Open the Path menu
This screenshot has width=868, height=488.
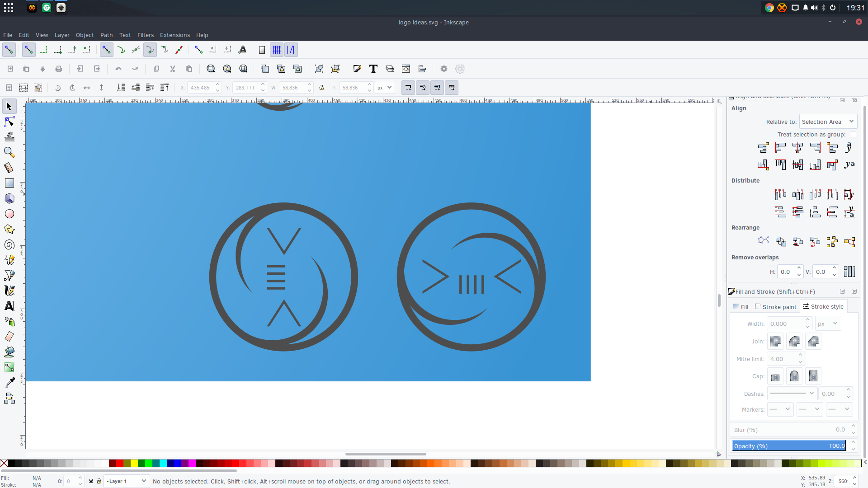107,35
